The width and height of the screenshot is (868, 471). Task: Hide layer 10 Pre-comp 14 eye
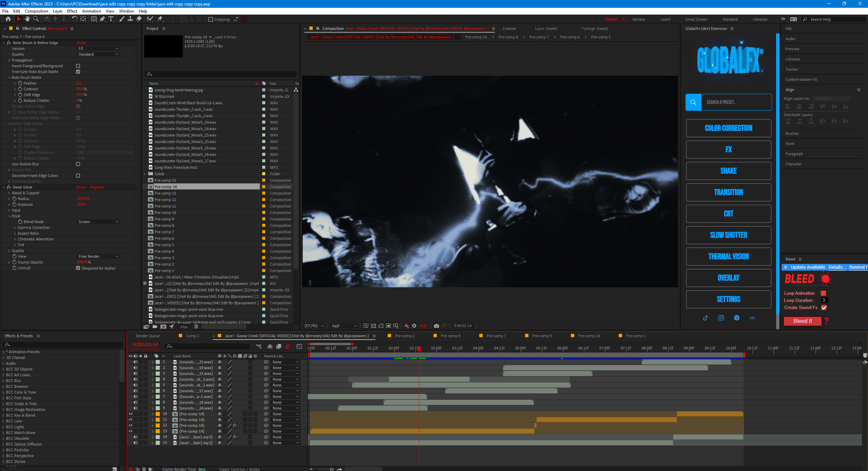click(x=130, y=414)
